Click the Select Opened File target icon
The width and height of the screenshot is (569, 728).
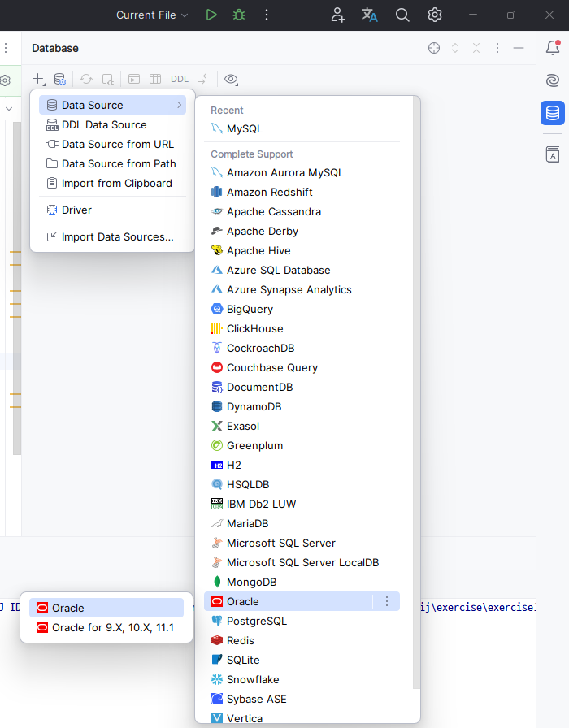(x=434, y=48)
